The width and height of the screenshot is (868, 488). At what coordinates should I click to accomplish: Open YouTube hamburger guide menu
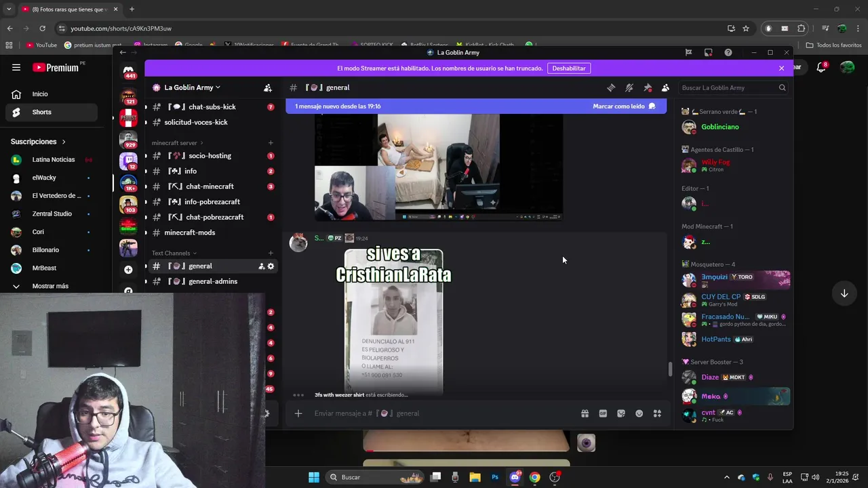[16, 67]
